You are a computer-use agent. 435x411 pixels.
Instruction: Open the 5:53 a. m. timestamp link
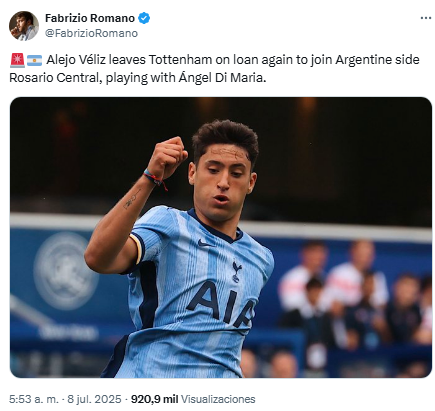[34, 399]
